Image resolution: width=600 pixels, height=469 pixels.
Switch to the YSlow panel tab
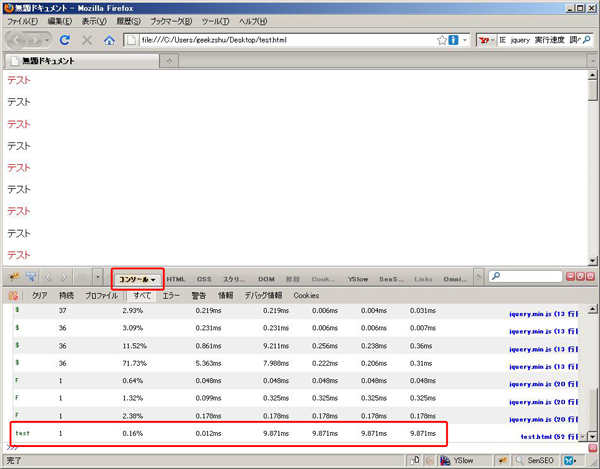358,279
